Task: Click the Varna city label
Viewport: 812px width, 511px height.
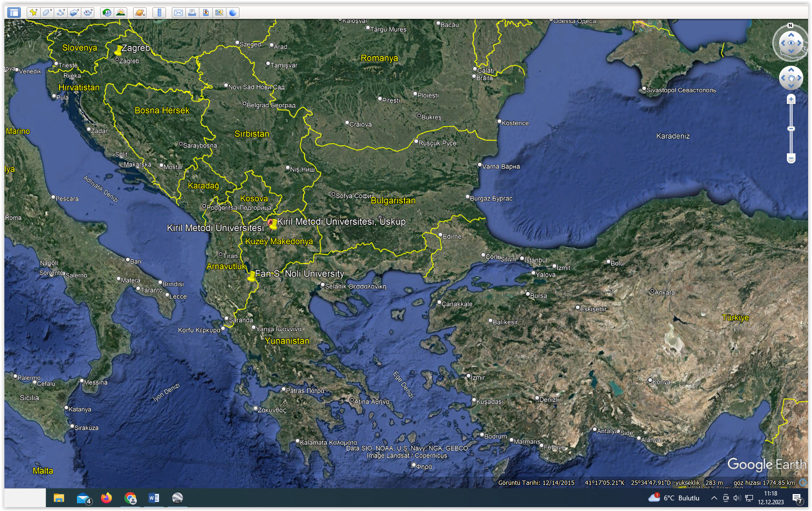Action: coord(501,166)
